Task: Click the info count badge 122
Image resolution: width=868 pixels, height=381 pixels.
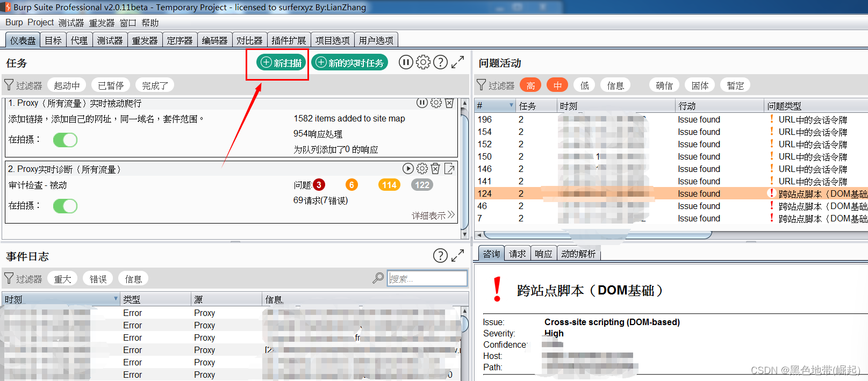Action: point(422,185)
